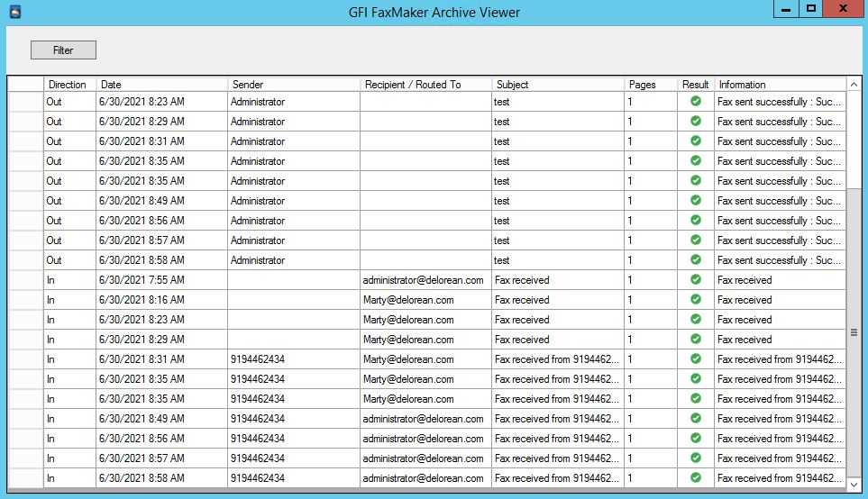868x499 pixels.
Task: Sort by the Direction column header
Action: tap(69, 84)
